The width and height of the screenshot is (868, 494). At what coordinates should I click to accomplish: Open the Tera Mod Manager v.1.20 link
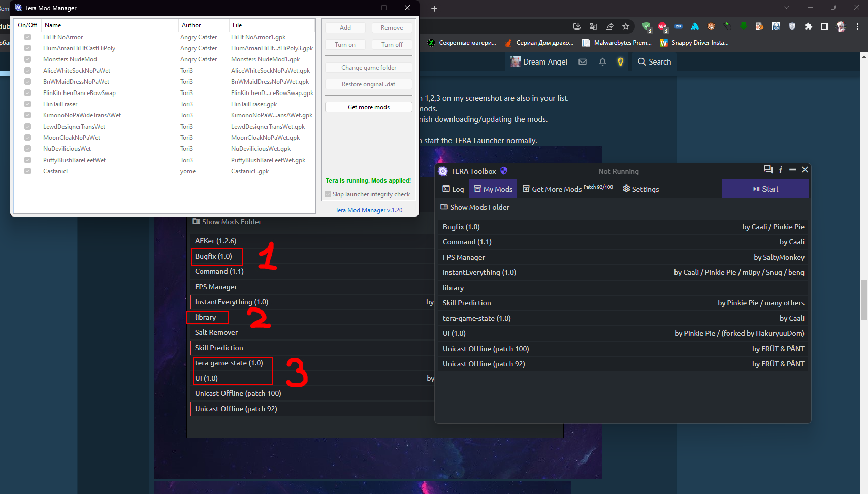(x=369, y=210)
